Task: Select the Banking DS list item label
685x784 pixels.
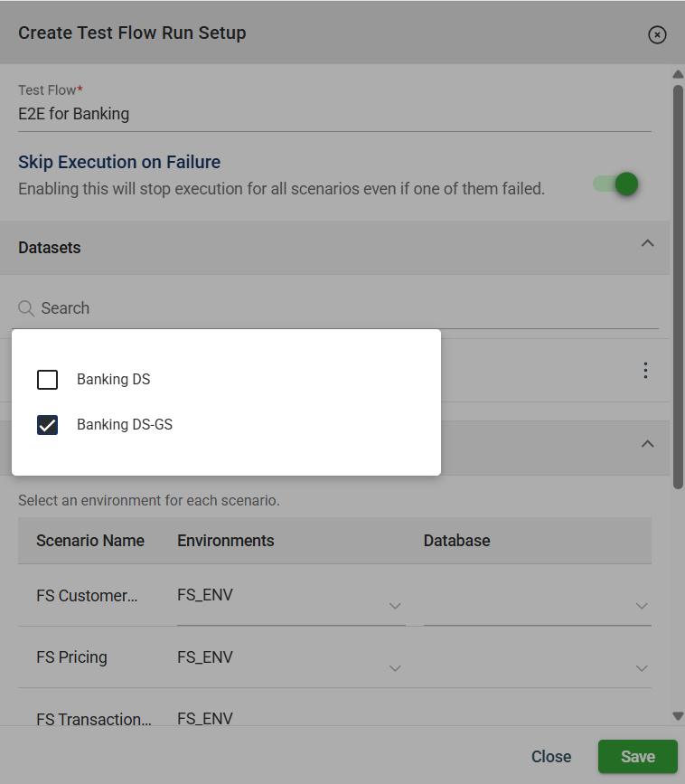Action: point(114,380)
